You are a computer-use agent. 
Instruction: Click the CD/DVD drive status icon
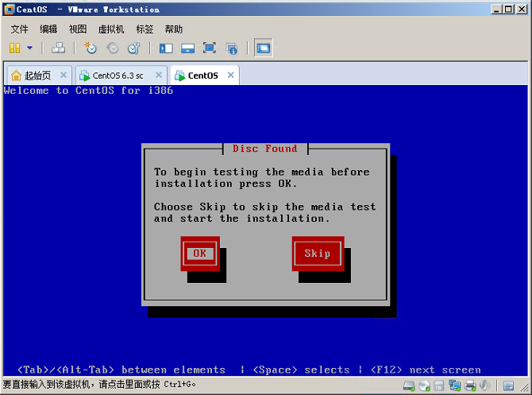424,385
